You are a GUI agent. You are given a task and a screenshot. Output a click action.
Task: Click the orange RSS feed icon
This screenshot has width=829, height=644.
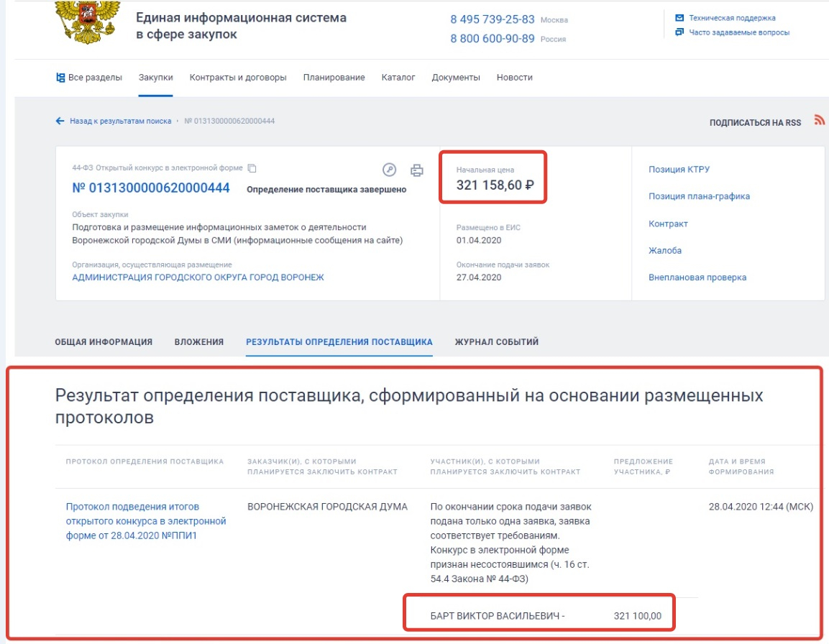pos(819,120)
